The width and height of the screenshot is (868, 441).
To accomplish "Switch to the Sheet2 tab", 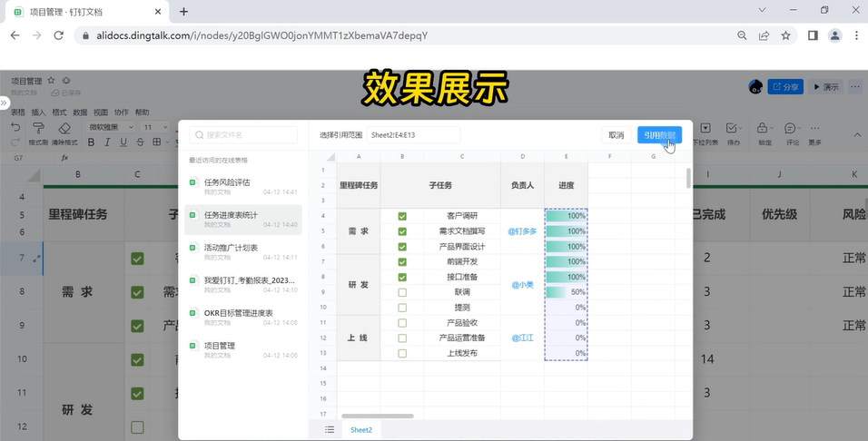I will pos(361,429).
